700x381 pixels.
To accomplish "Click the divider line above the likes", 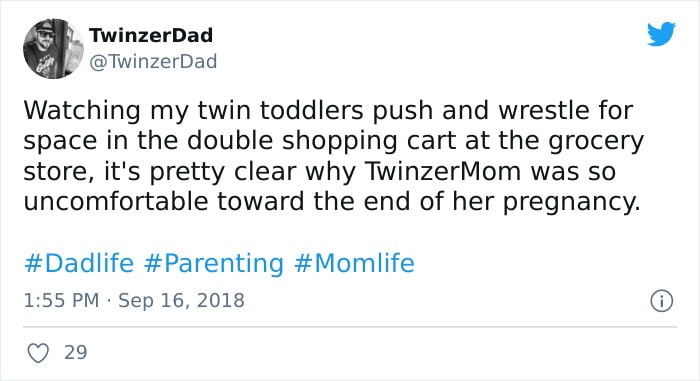I will pos(350,327).
